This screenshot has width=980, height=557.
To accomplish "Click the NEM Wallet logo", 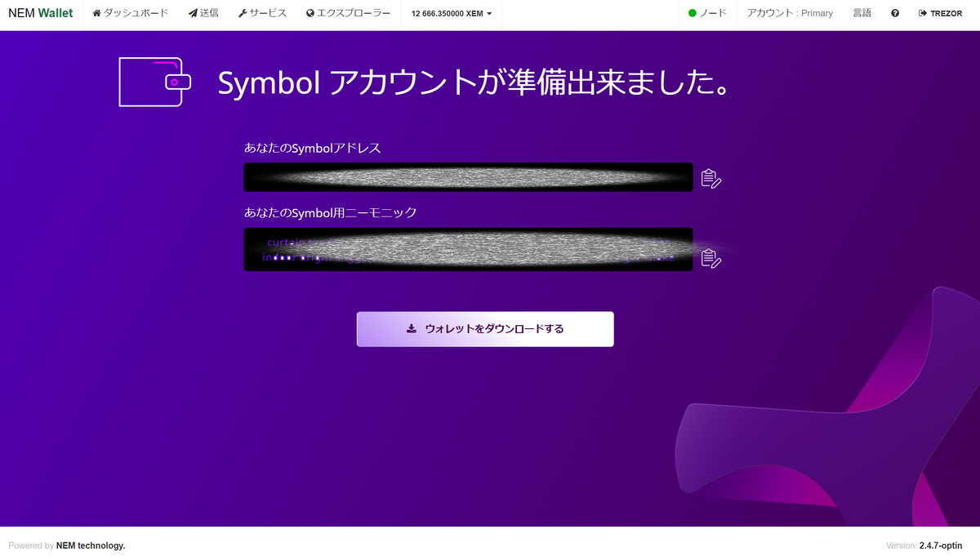I will tap(41, 13).
